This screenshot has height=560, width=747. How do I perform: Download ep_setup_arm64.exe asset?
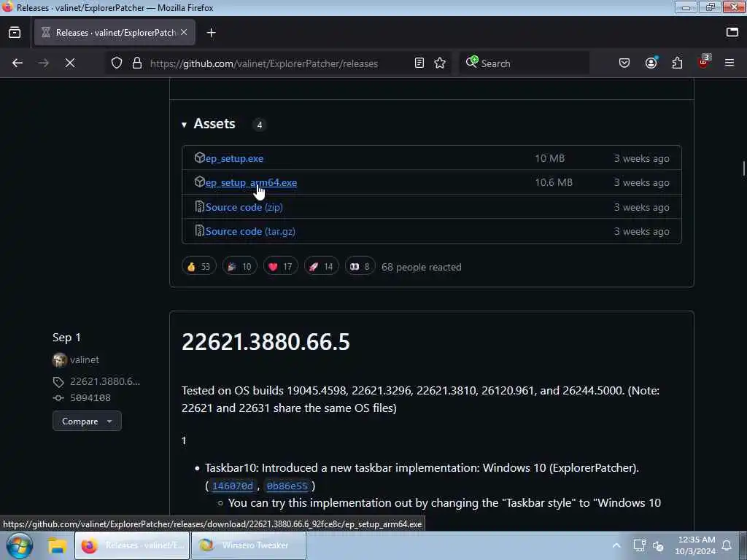pyautogui.click(x=251, y=183)
